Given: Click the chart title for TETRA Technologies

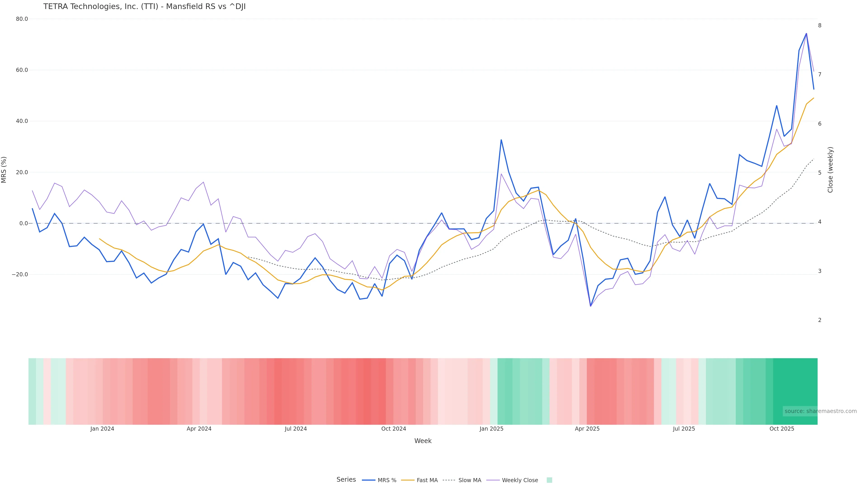Looking at the screenshot, I should point(144,7).
